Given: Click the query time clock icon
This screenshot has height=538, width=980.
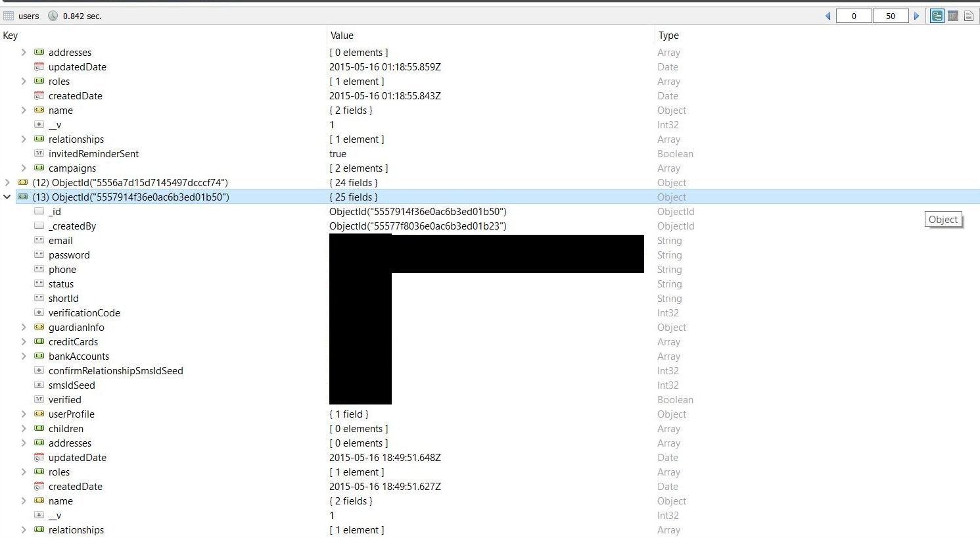Looking at the screenshot, I should (53, 16).
